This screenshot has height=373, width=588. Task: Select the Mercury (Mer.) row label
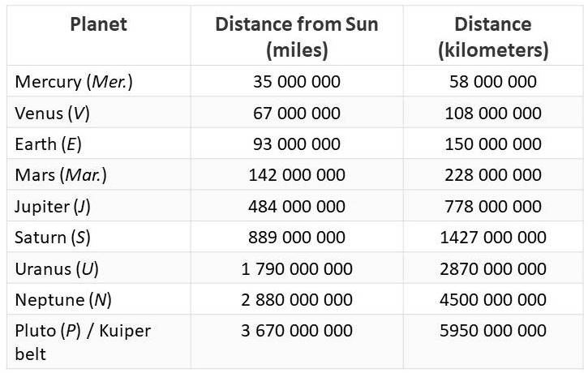[74, 82]
